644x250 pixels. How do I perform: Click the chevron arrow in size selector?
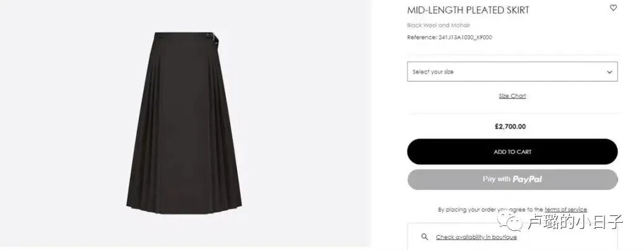tap(609, 72)
